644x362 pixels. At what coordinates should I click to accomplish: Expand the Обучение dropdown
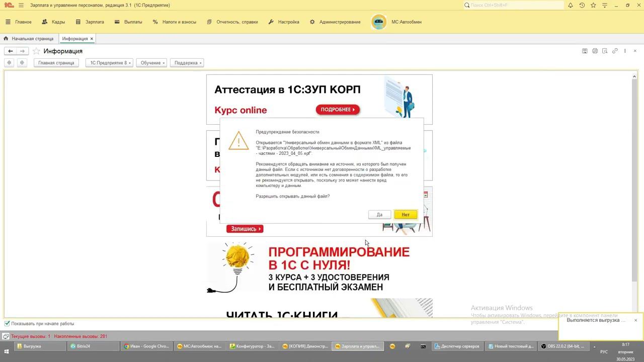pyautogui.click(x=151, y=63)
